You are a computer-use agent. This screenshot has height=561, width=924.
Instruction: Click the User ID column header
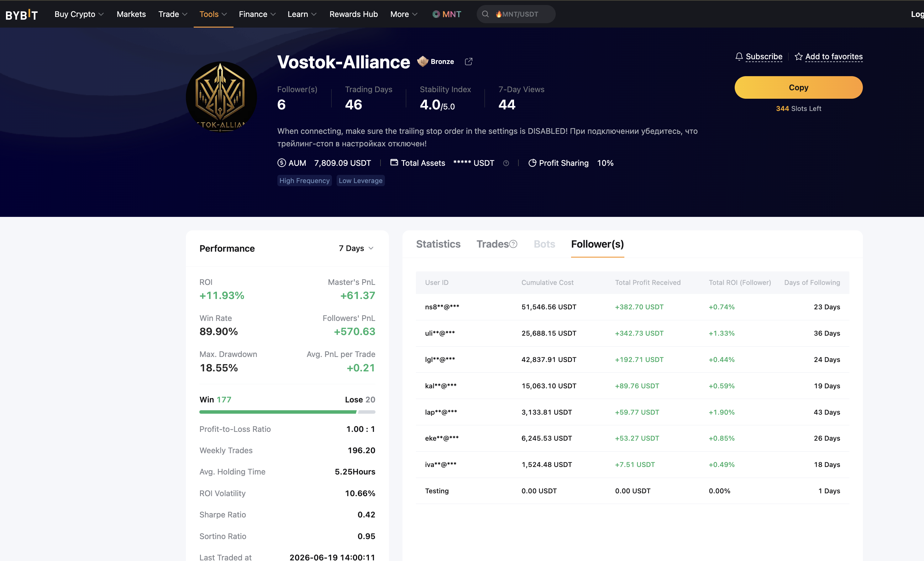point(437,282)
